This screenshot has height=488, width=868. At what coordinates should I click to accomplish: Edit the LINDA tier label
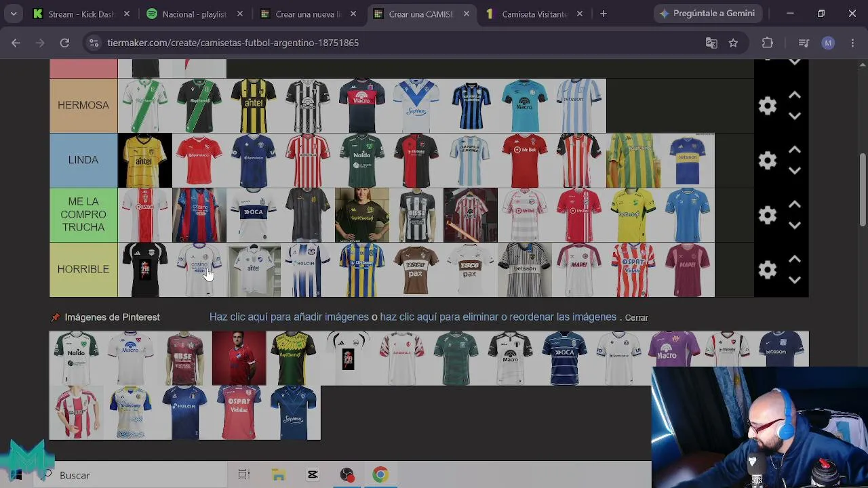83,161
